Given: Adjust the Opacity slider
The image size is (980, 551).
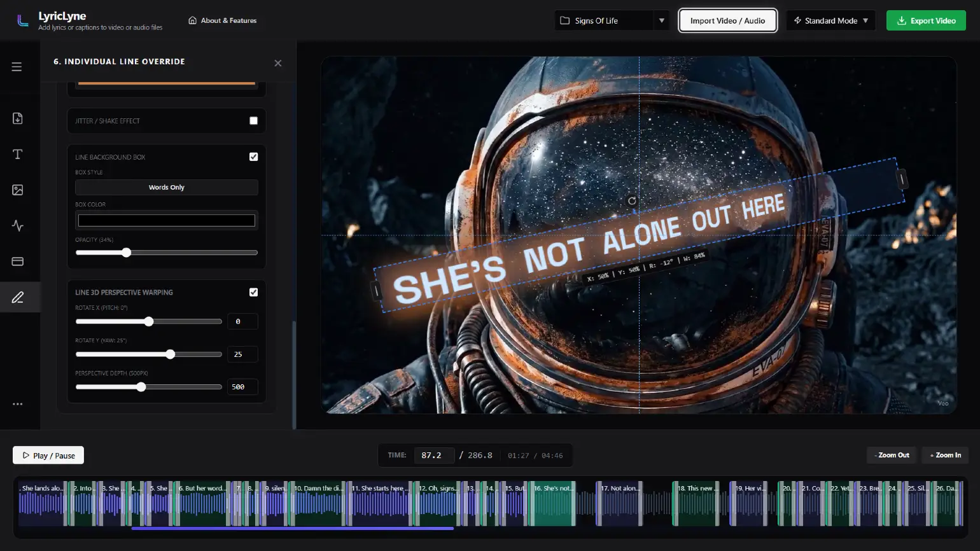Looking at the screenshot, I should click(x=167, y=253).
